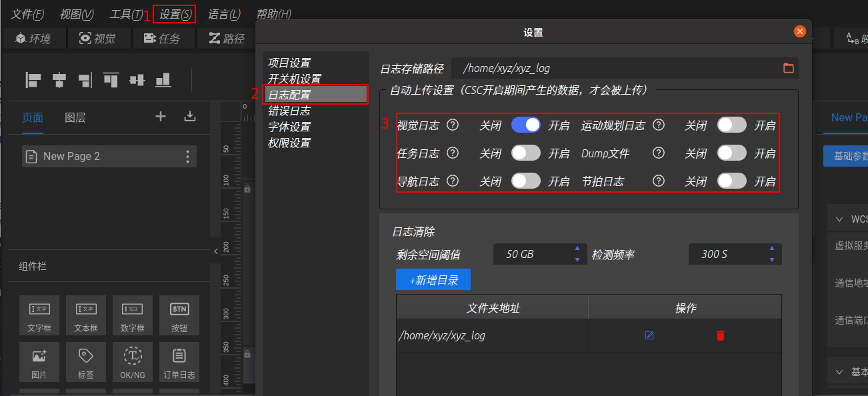Viewport: 868px width, 396px height.
Task: Select the 文本框 component
Action: click(86, 315)
